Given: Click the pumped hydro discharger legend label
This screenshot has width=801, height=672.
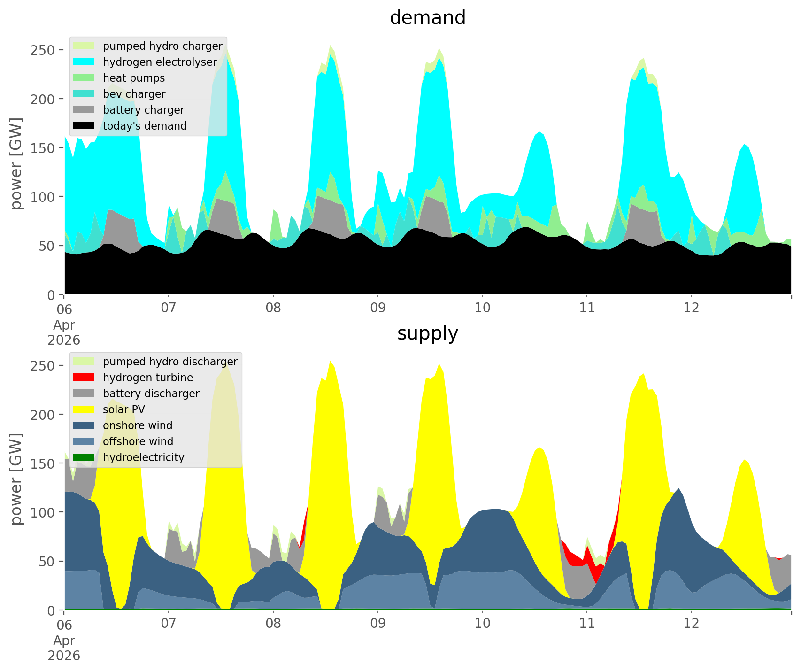Looking at the screenshot, I should point(170,362).
